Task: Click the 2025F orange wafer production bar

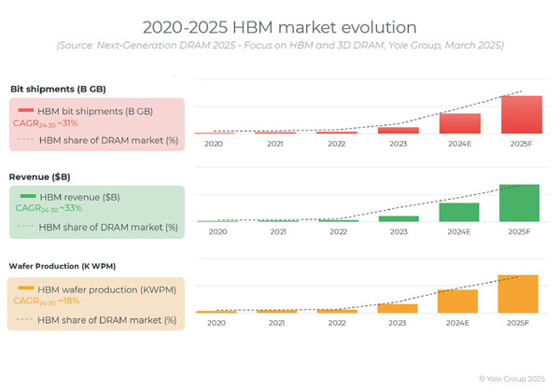Action: (518, 294)
